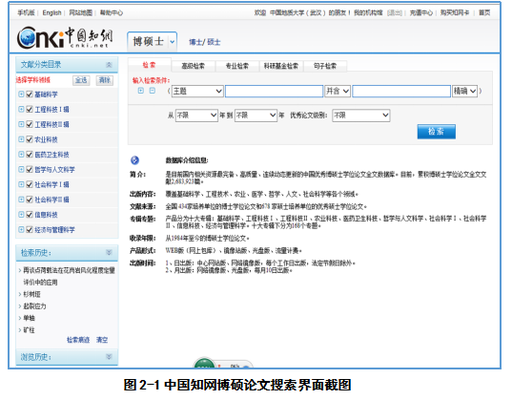
Task: Expand the 社会科学Ⅰ辑 tree node
Action: (21, 184)
